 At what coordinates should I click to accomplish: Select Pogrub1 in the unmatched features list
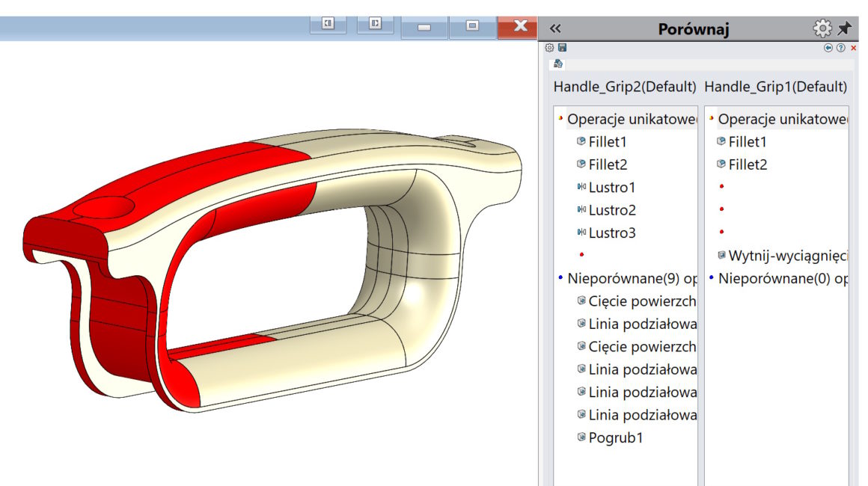(615, 437)
